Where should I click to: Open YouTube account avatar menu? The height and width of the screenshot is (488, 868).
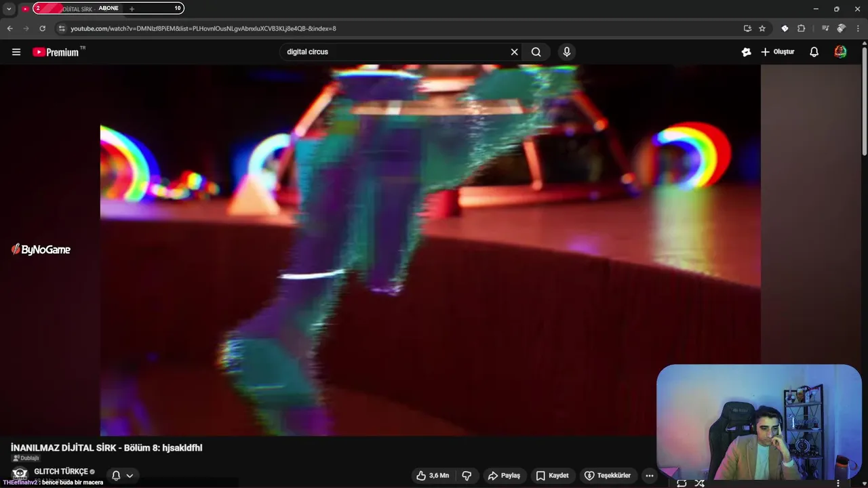point(840,52)
